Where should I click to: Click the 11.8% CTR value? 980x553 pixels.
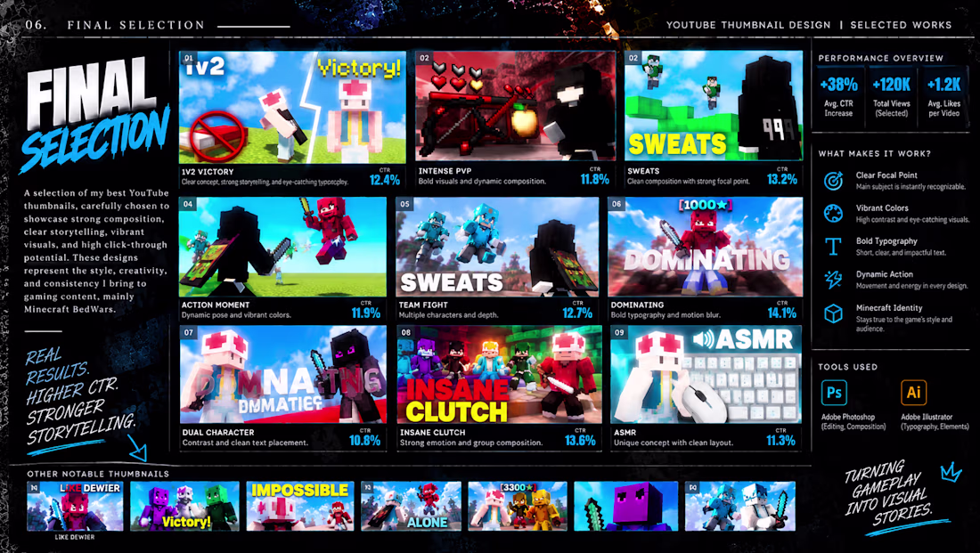pos(594,179)
